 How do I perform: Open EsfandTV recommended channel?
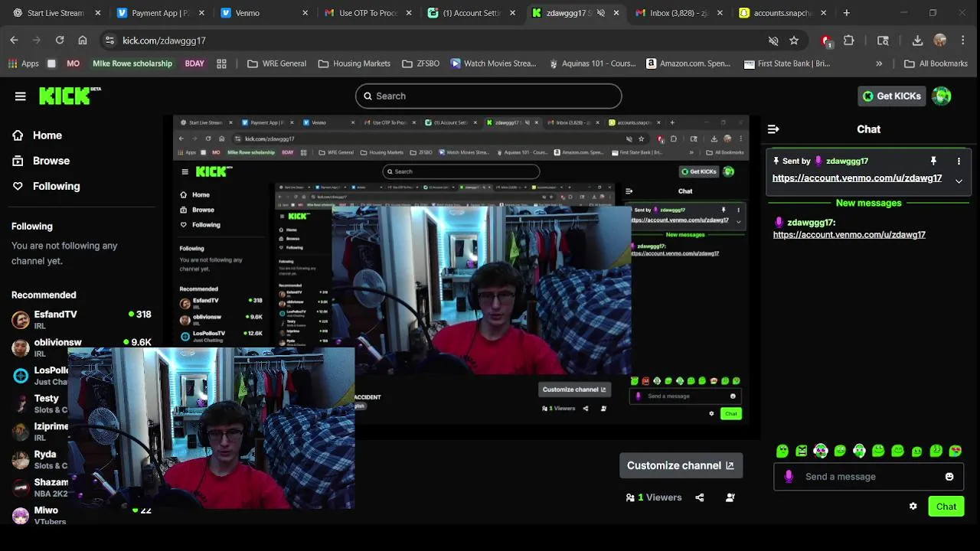click(81, 319)
